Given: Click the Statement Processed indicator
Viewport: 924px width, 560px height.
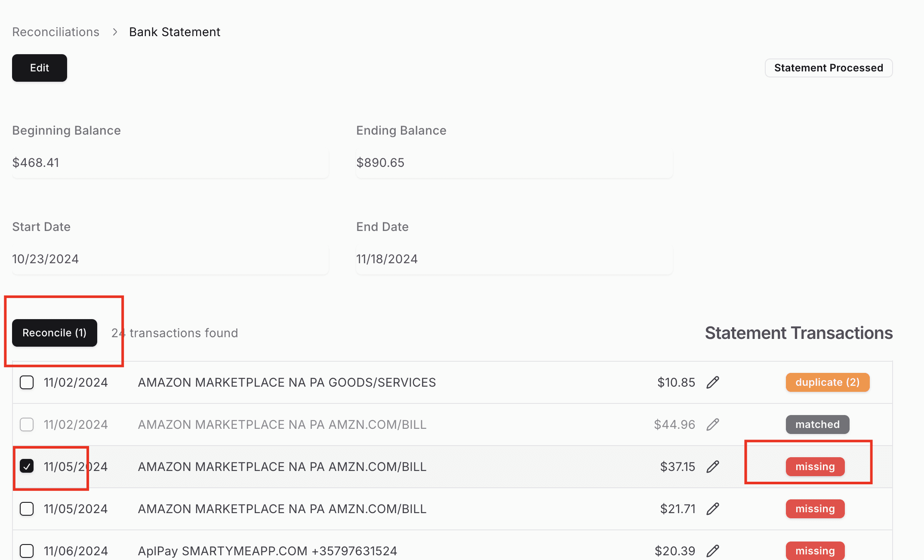Looking at the screenshot, I should click(x=829, y=68).
